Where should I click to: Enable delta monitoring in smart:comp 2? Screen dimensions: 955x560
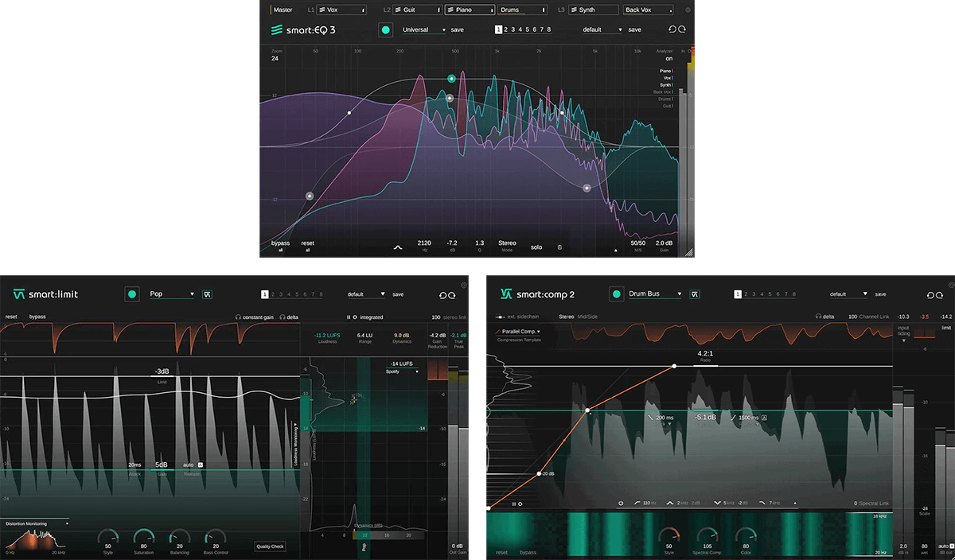click(819, 316)
